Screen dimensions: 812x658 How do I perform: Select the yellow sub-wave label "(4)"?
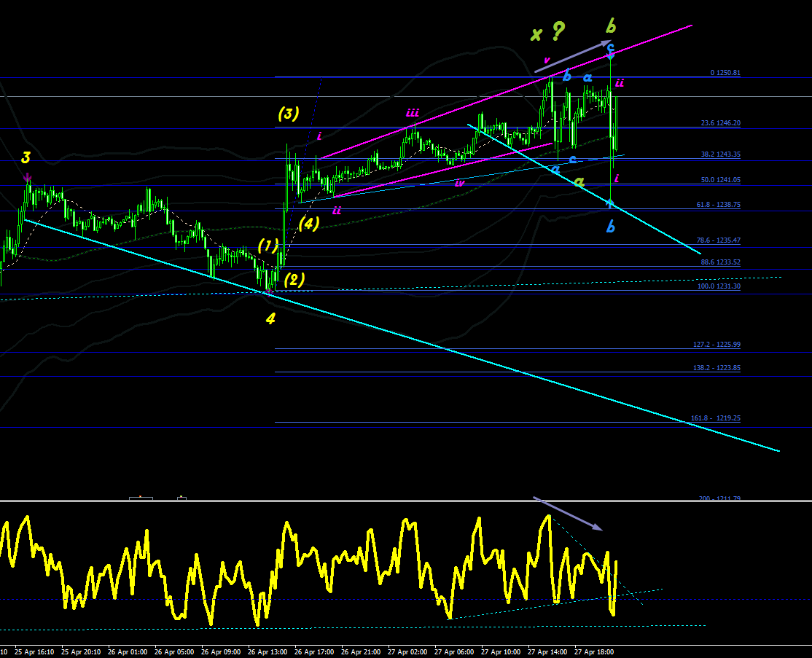coord(308,224)
